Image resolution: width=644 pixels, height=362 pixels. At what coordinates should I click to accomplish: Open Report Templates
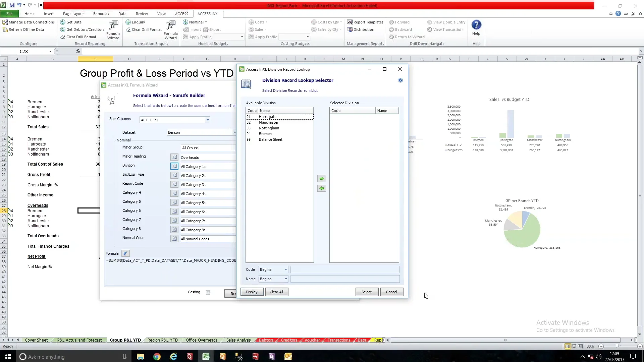tap(350, 22)
